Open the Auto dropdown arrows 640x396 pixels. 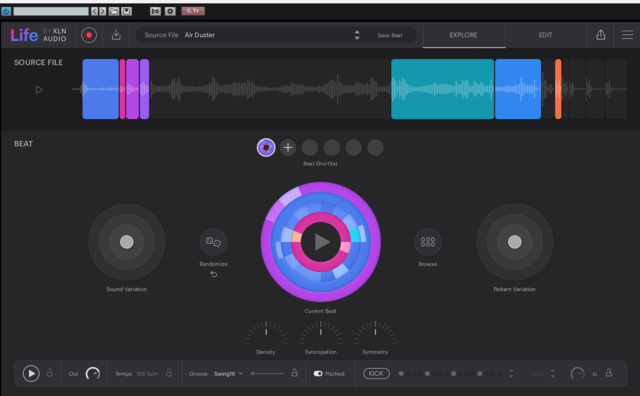coord(553,374)
